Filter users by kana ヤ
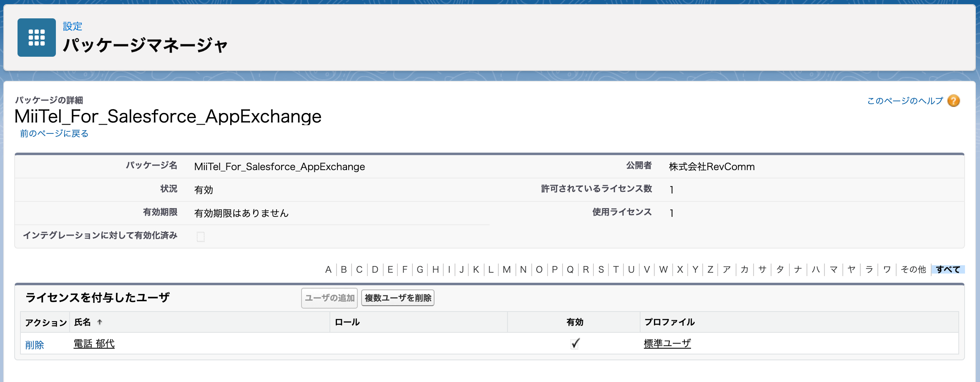980x382 pixels. point(852,269)
